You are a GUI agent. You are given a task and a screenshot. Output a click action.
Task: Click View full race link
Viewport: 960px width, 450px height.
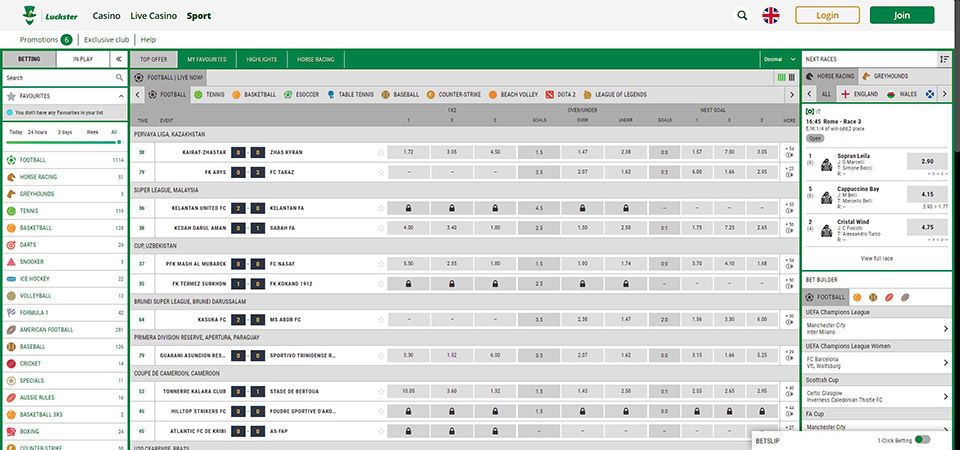877,258
